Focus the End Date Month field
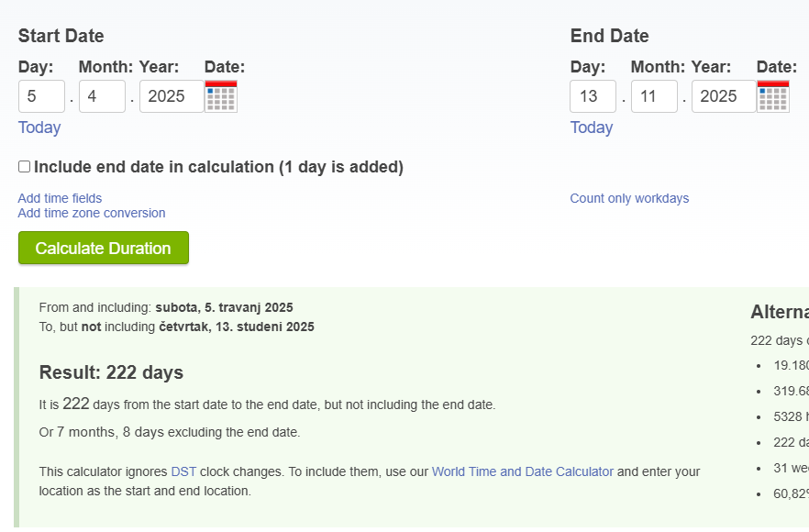Screen dimensions: 809x532 coord(654,96)
